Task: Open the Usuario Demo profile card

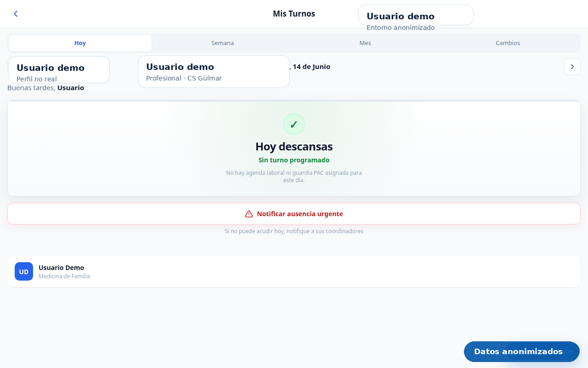Action: [x=294, y=271]
